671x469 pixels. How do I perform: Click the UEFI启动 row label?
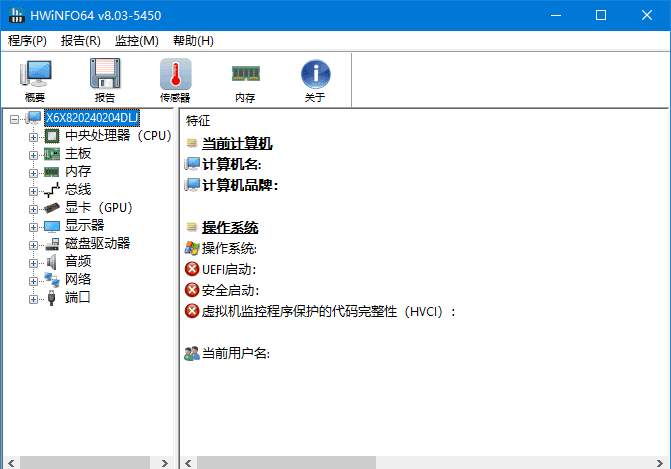(x=229, y=270)
